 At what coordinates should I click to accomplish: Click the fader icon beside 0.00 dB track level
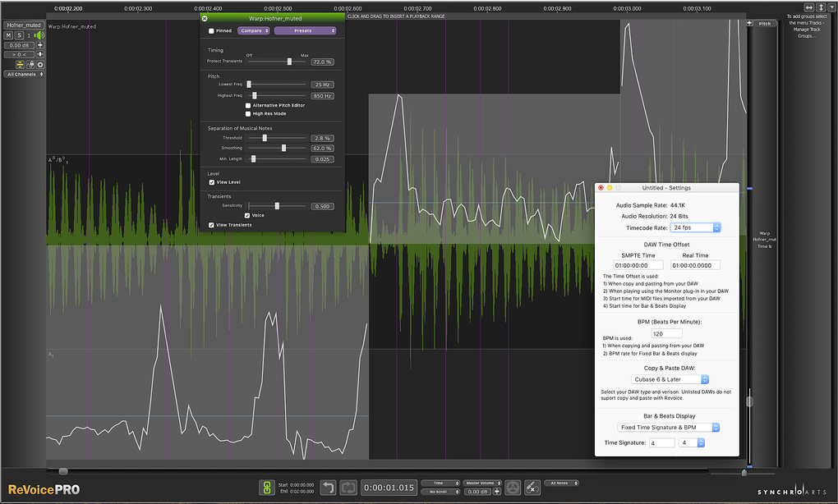pos(40,45)
